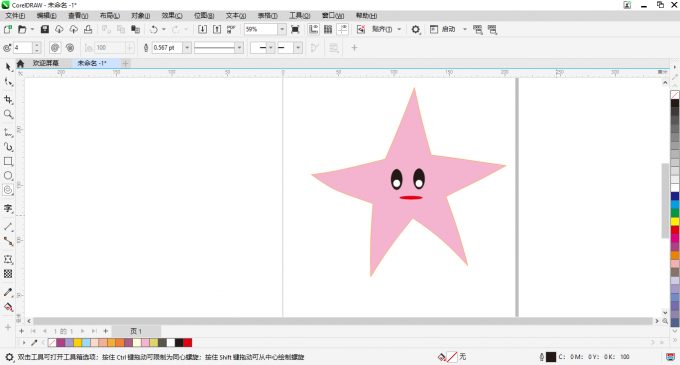Screen dimensions: 680x365
Task: Open the Text menu
Action: (x=236, y=16)
